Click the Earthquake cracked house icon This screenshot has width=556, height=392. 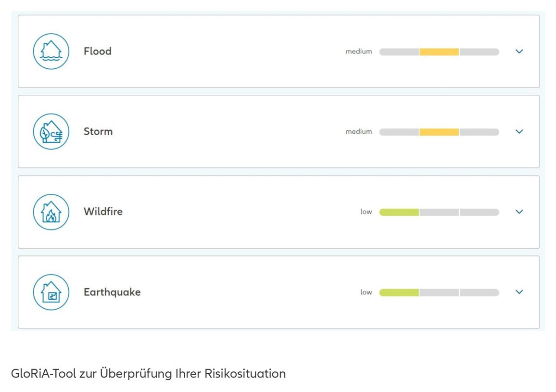(51, 292)
